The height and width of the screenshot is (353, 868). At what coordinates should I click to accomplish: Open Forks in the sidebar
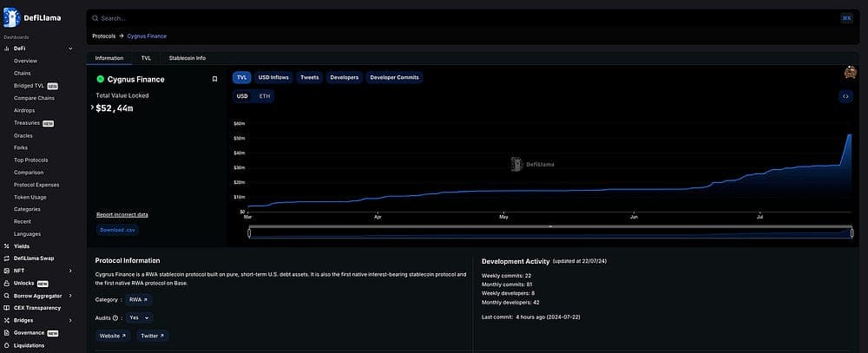(21, 147)
